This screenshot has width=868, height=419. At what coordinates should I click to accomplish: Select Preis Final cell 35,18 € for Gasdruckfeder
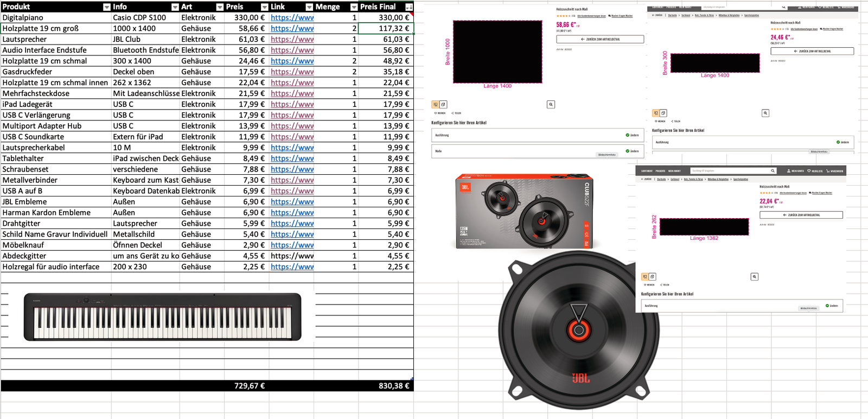386,72
